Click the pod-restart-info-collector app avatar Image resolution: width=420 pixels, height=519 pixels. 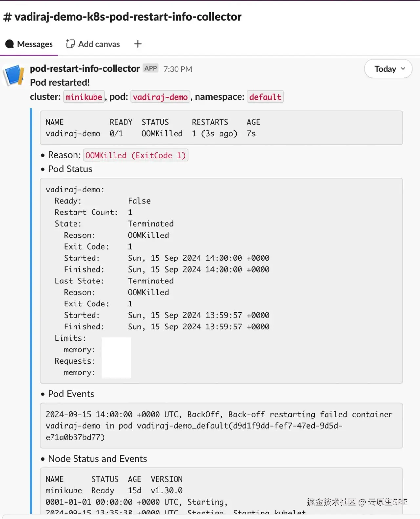(14, 75)
